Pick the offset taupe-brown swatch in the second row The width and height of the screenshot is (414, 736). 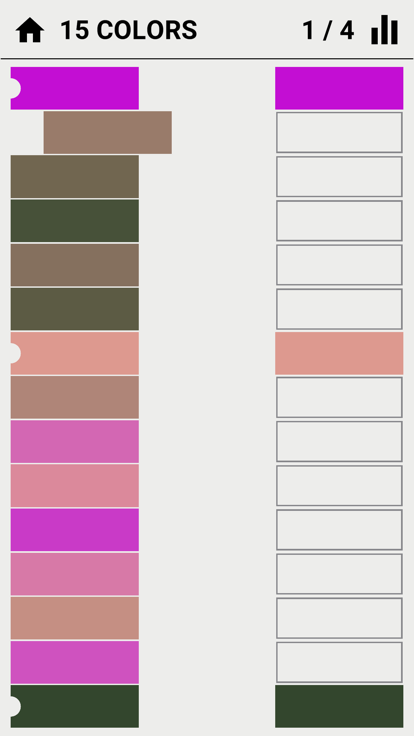click(107, 132)
